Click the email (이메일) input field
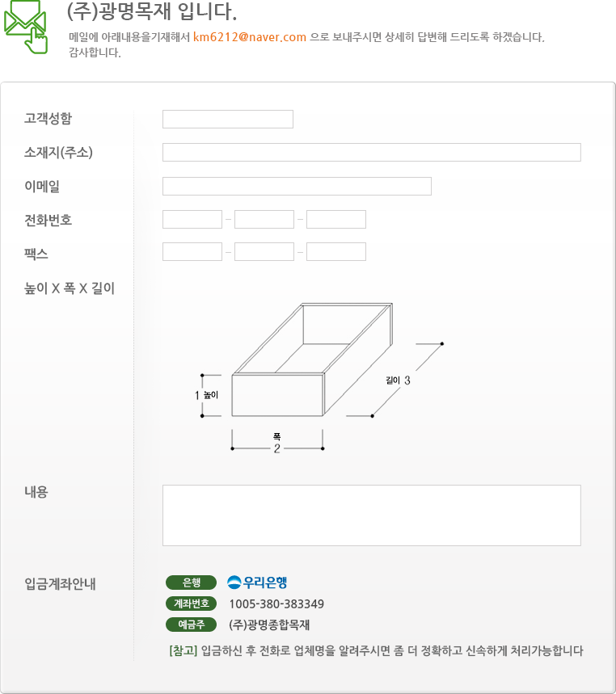The height and width of the screenshot is (694, 616). 297,187
